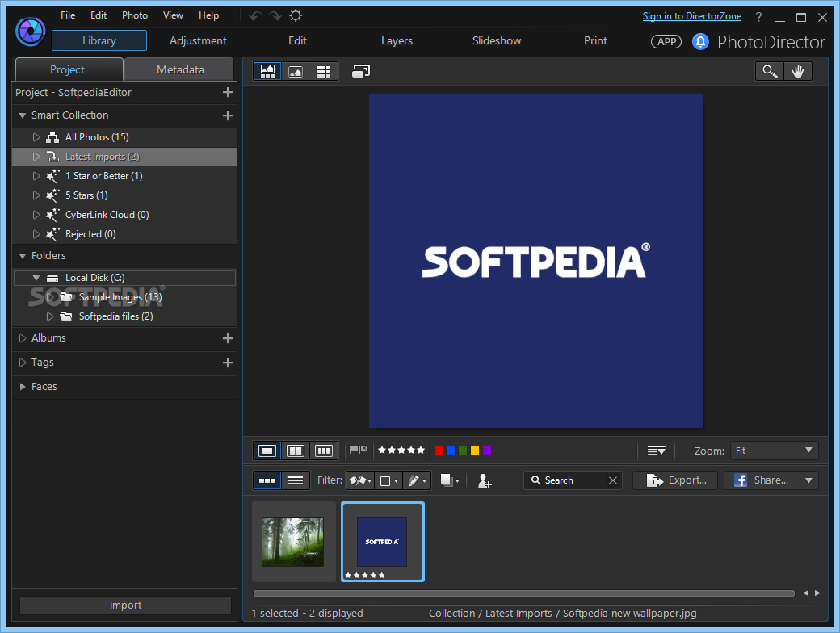This screenshot has width=840, height=633.
Task: Click the secondary monitor display icon
Action: click(360, 71)
